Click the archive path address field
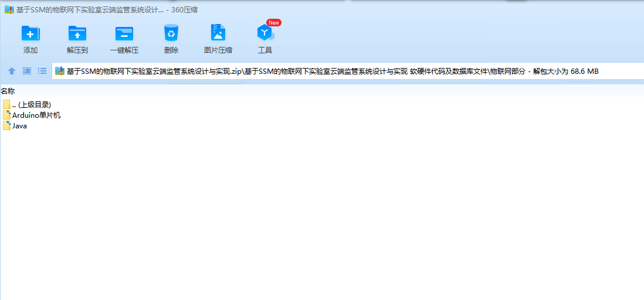Image resolution: width=644 pixels, height=300 pixels. click(x=348, y=71)
